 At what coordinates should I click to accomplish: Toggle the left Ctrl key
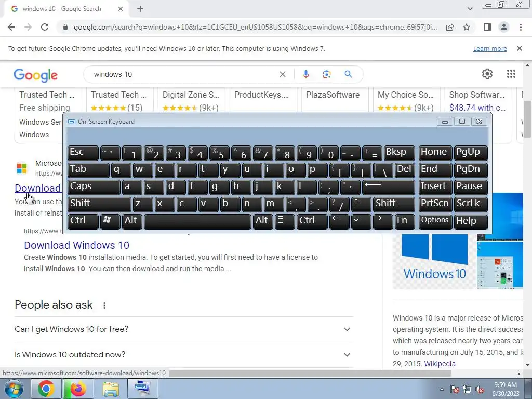click(x=83, y=221)
